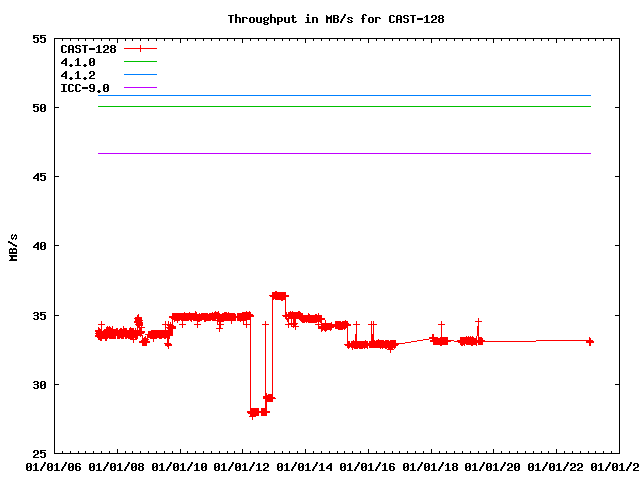Click the red data dip near 28 MB/s

pos(254,412)
